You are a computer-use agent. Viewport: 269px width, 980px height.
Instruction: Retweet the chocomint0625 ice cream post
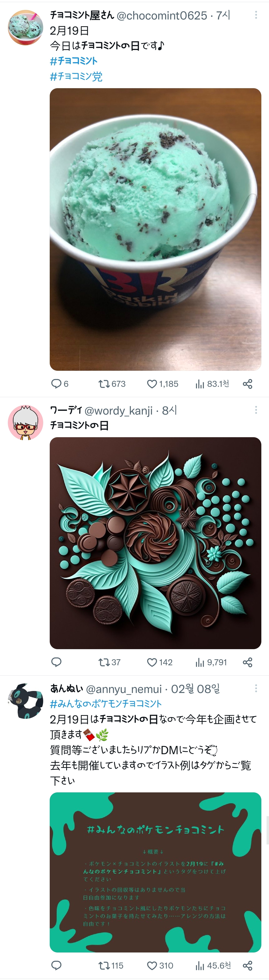click(x=104, y=383)
